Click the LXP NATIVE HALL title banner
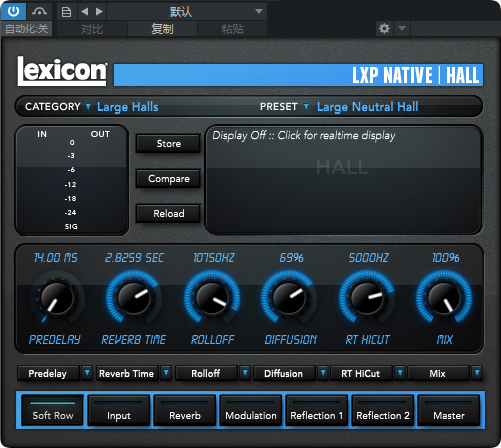 (x=298, y=75)
